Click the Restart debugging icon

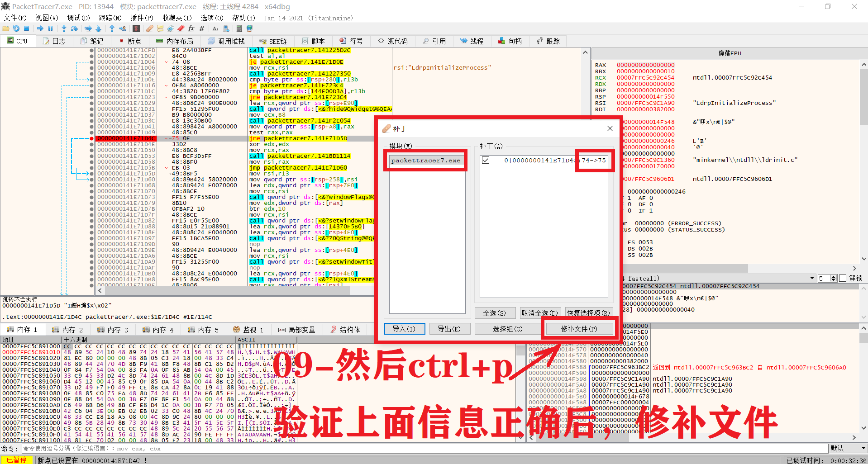coord(16,28)
